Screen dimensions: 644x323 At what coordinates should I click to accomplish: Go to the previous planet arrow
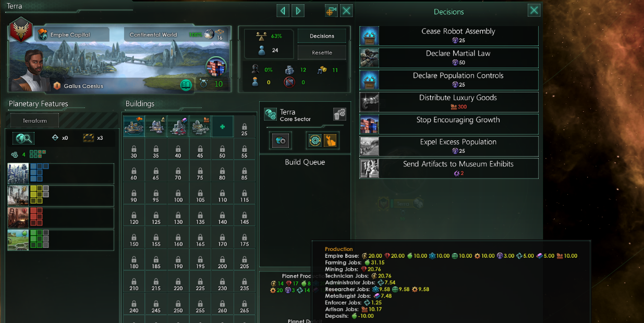coord(283,10)
